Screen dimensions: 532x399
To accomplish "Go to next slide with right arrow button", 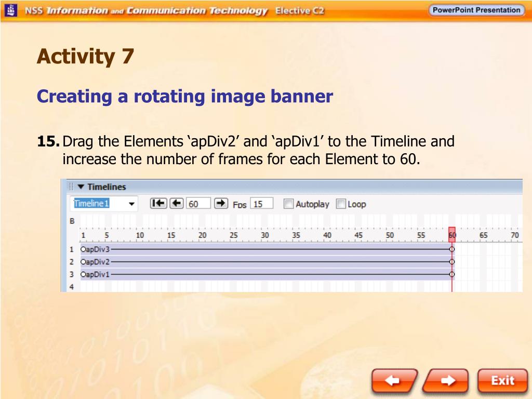I will click(446, 381).
